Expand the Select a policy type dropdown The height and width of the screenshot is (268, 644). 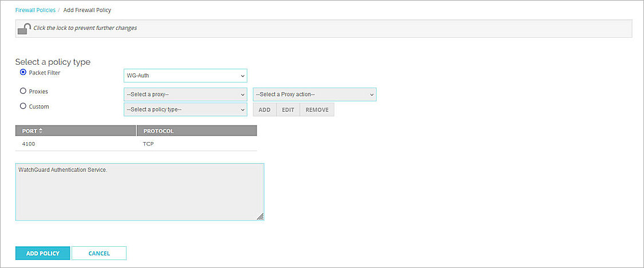point(185,109)
